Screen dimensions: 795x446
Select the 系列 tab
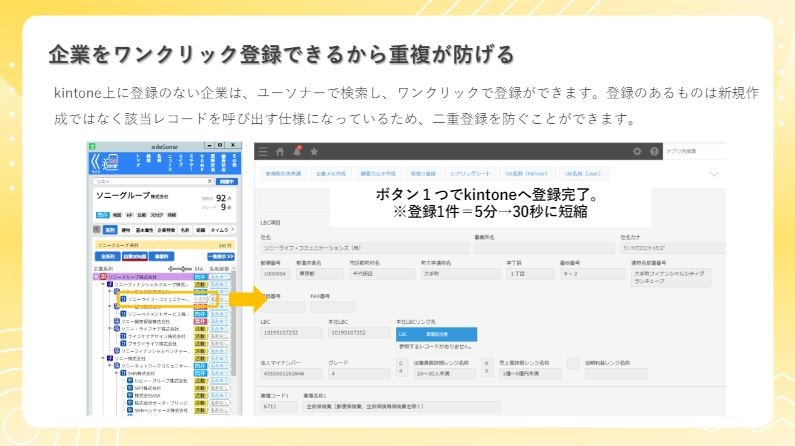click(x=110, y=230)
